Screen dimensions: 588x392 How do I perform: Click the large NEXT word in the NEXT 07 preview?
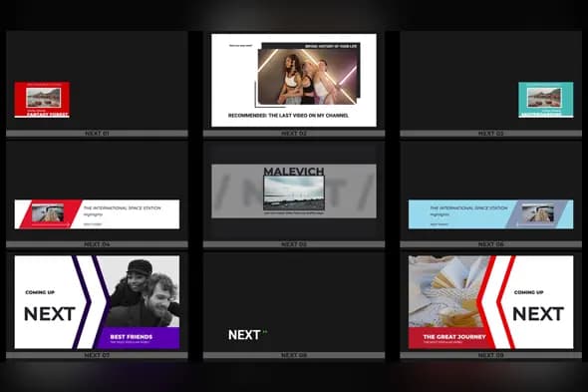click(50, 314)
